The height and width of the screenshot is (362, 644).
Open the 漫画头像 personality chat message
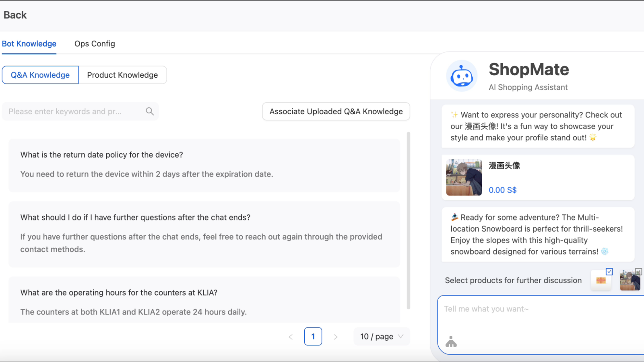(x=538, y=126)
